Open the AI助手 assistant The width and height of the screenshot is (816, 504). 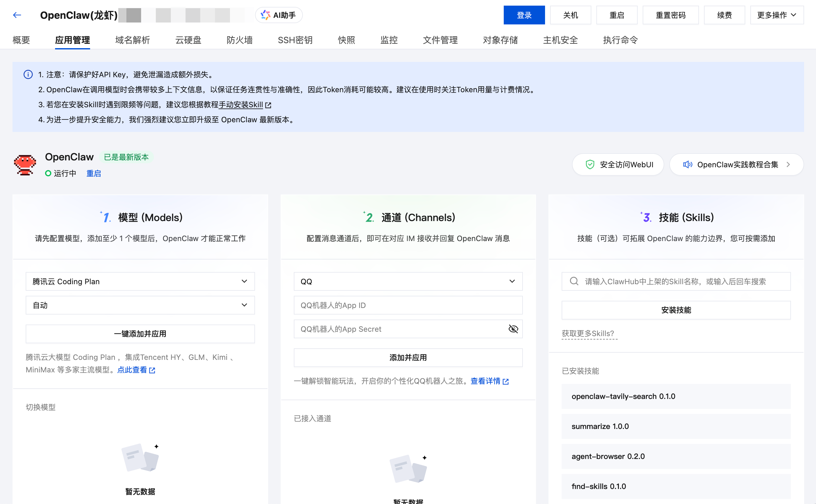(279, 15)
